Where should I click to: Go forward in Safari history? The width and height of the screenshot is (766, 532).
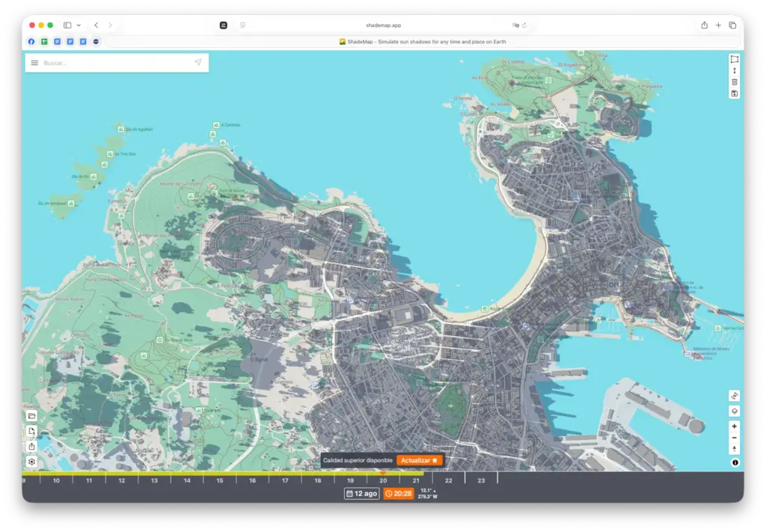click(110, 25)
